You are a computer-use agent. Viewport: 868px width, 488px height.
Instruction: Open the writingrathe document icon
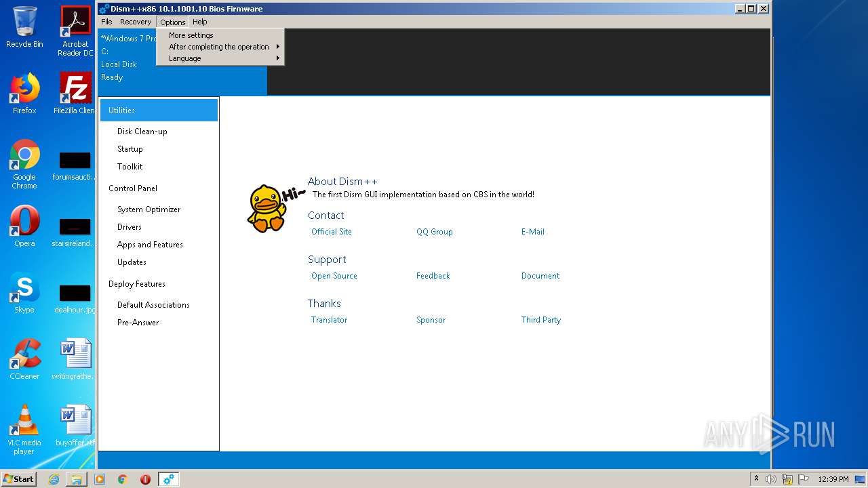point(75,359)
